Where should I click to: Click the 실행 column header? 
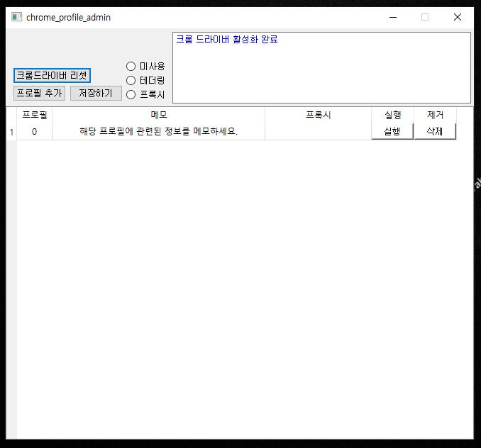click(x=392, y=115)
